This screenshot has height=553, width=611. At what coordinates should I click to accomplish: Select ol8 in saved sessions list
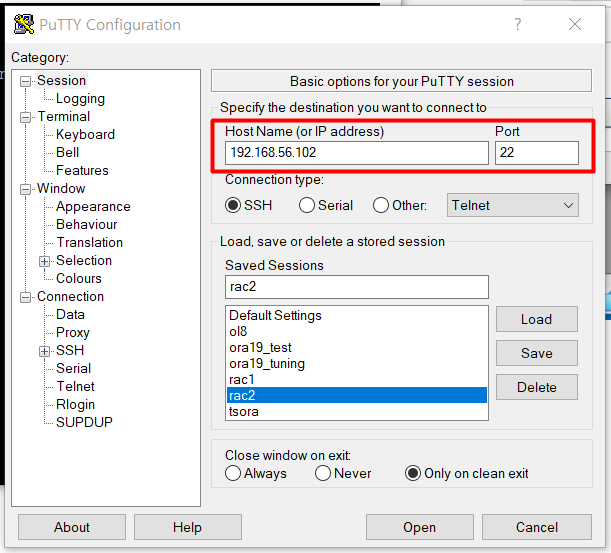[357, 331]
